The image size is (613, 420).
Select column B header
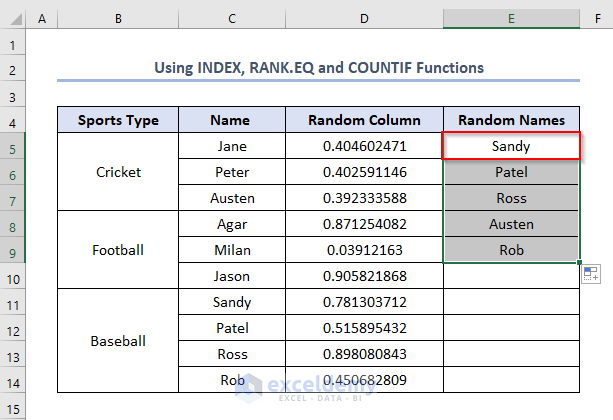(x=118, y=19)
